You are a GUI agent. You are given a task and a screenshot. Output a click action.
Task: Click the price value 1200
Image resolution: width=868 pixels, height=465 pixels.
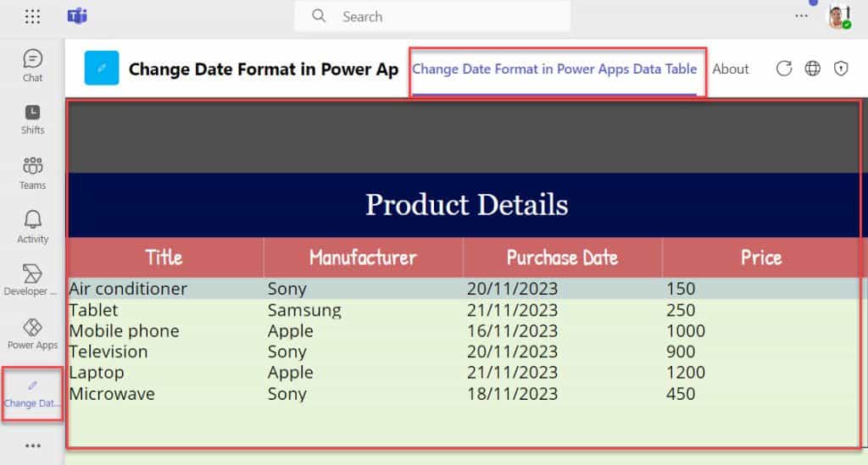tap(685, 373)
